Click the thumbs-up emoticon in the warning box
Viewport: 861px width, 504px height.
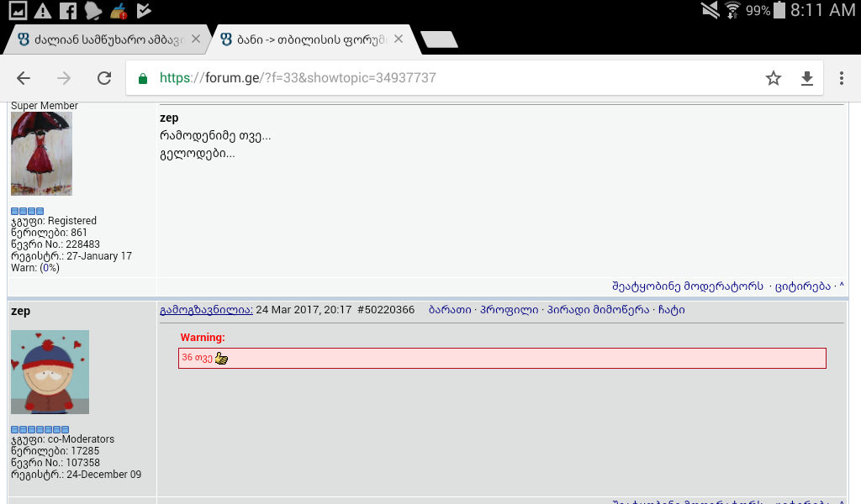(x=221, y=358)
